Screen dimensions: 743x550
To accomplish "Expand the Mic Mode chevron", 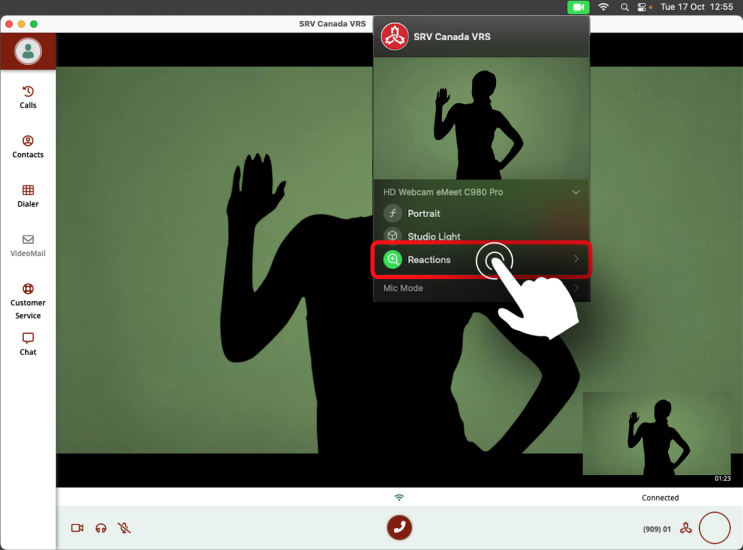I will 576,288.
